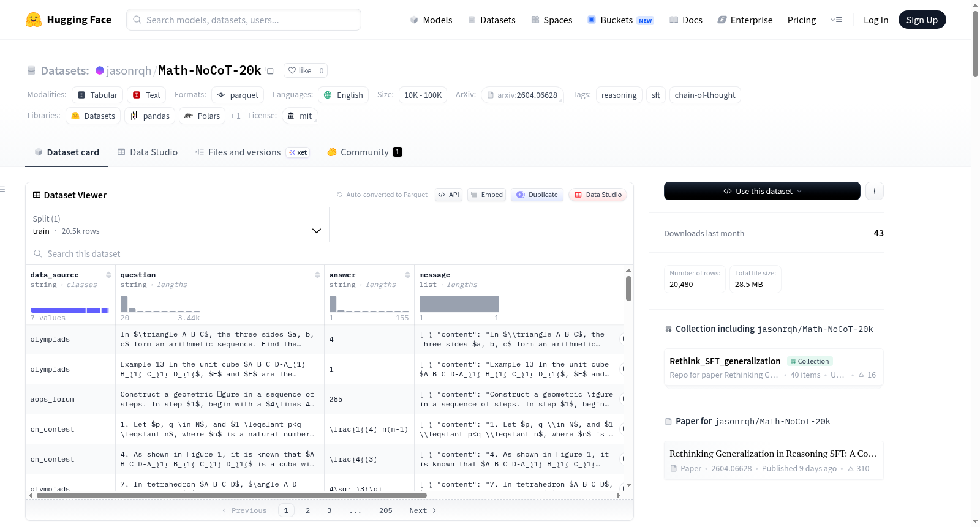Click the search magnifier in dataset search
The width and height of the screenshot is (980, 527).
(x=38, y=253)
